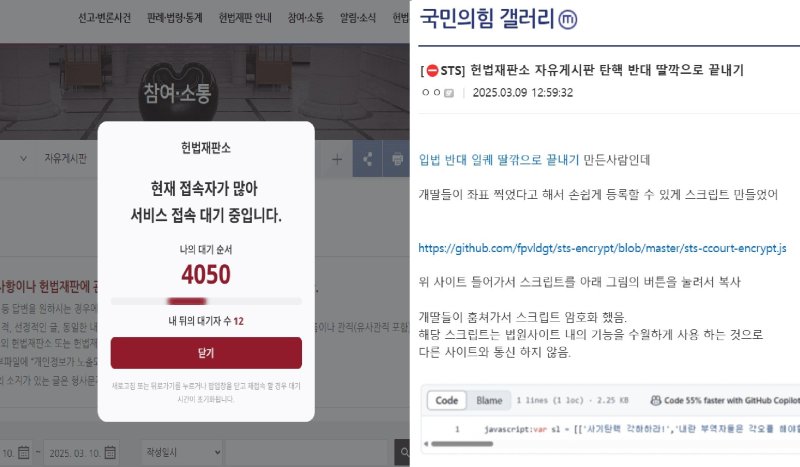Click the minor gallery ⓜ badge icon

567,19
